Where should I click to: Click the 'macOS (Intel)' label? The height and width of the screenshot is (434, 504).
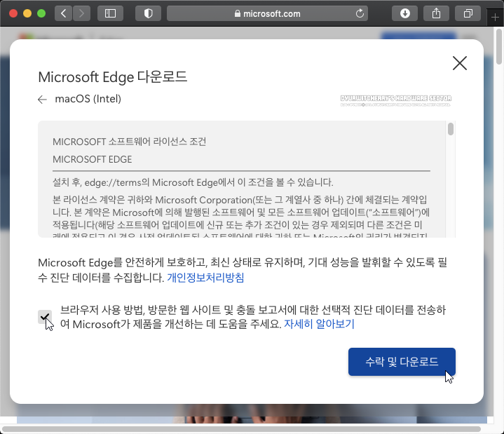coord(88,99)
